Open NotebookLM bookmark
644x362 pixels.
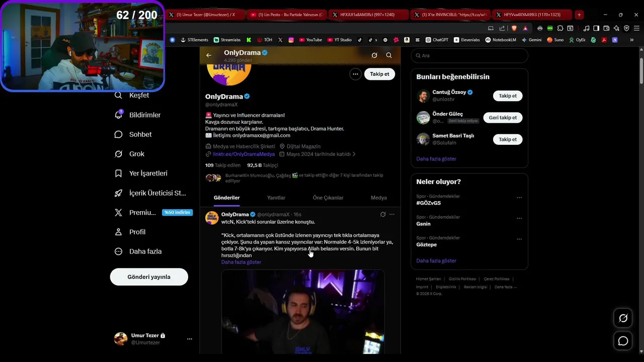pyautogui.click(x=501, y=40)
